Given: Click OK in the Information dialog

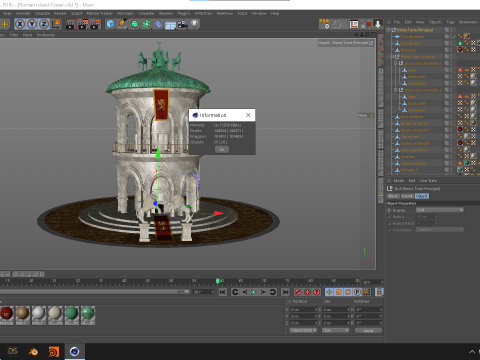Looking at the screenshot, I should pos(222,149).
